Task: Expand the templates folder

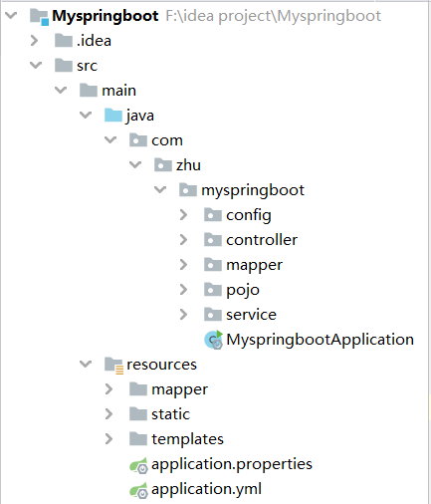Action: coord(108,439)
